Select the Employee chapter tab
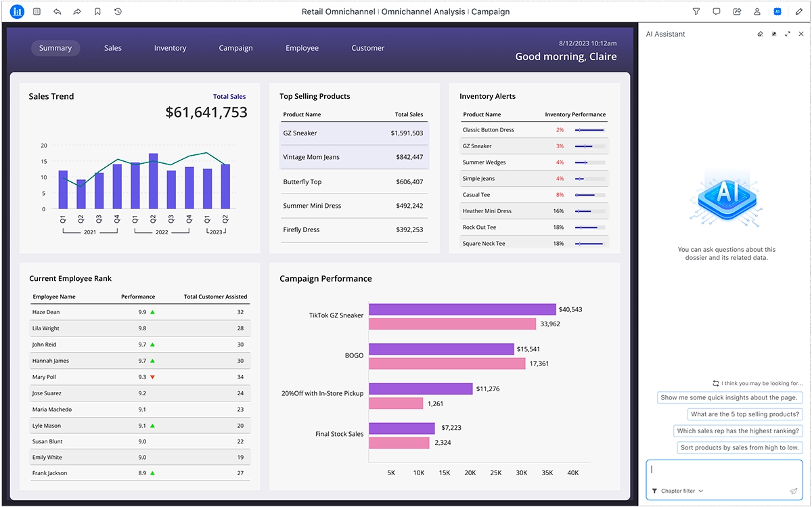Screen dimensions: 812x507 (302, 48)
